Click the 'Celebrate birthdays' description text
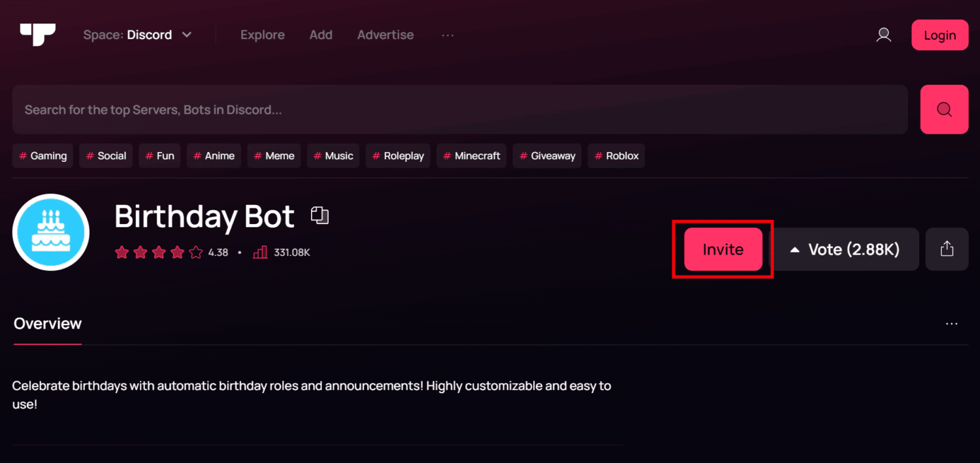Screen dimensions: 980x463 pyautogui.click(x=312, y=395)
